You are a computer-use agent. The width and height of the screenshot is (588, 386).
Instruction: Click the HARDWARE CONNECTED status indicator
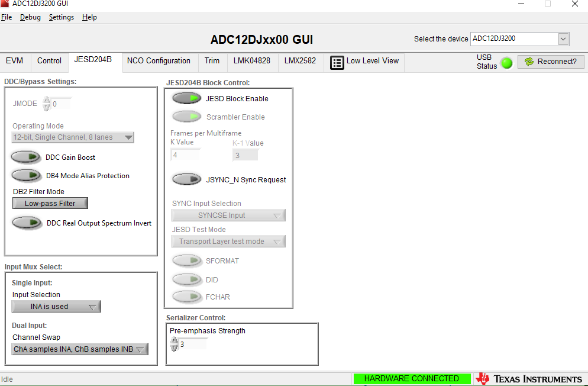pyautogui.click(x=412, y=378)
